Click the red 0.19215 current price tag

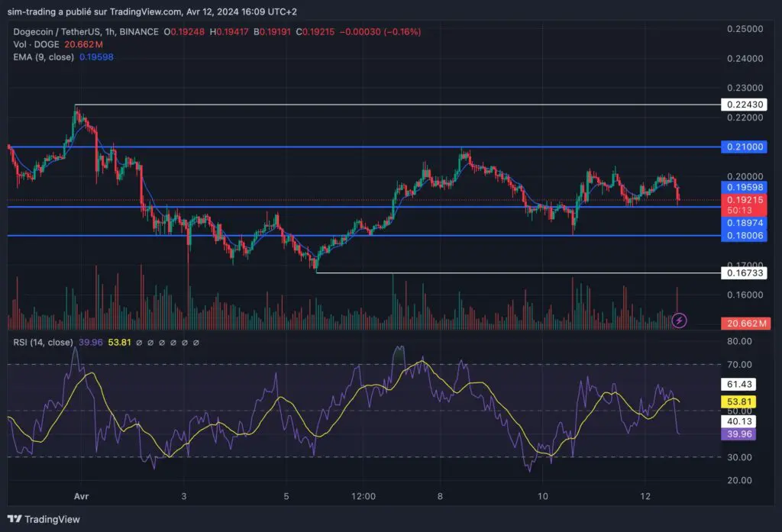point(744,200)
